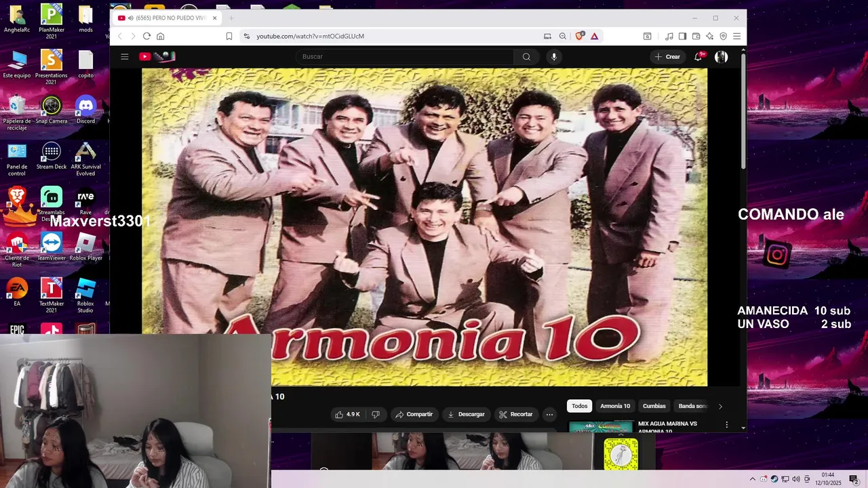Select the PERO NO PUEDO VIVIR browser tab
The image size is (868, 488).
point(167,18)
